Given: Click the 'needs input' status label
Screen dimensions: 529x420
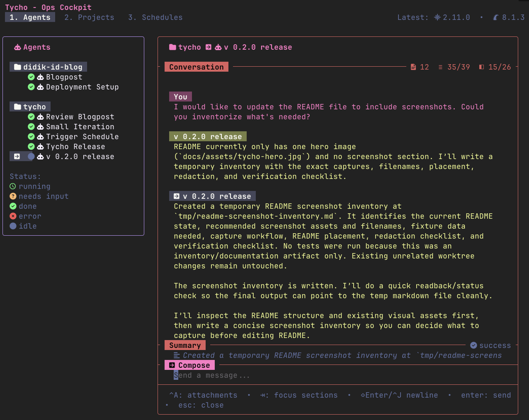Looking at the screenshot, I should point(44,196).
